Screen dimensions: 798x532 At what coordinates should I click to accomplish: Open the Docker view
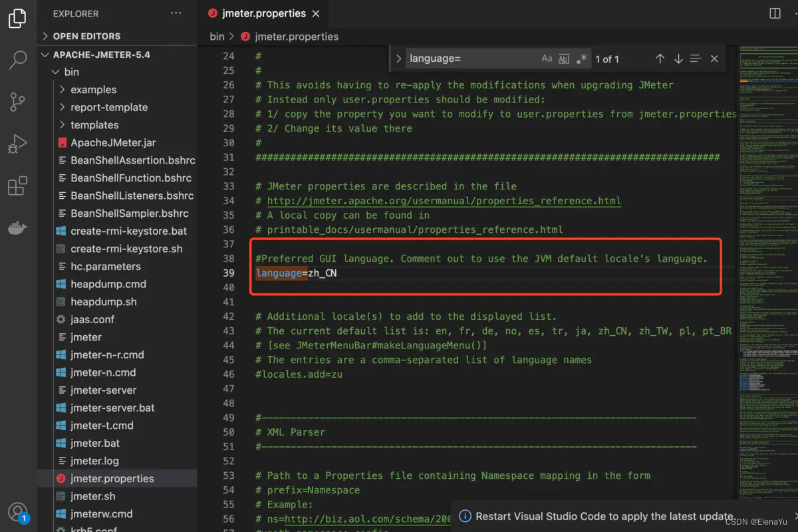coord(18,227)
